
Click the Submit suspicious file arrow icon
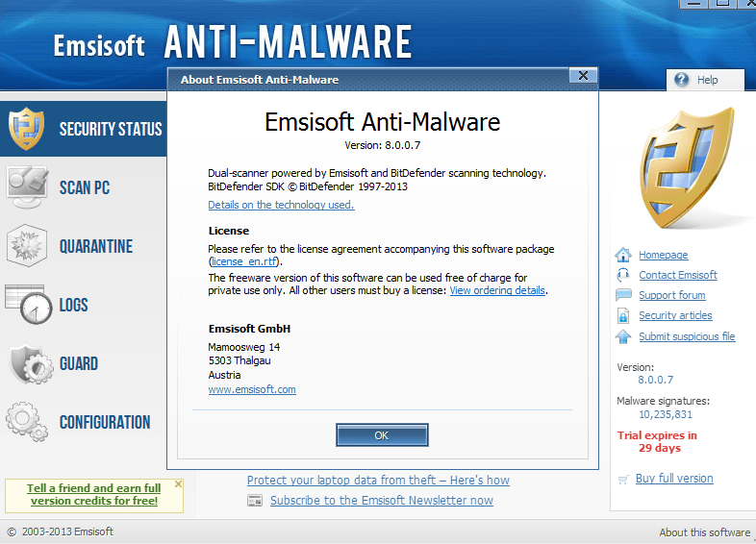click(x=623, y=336)
